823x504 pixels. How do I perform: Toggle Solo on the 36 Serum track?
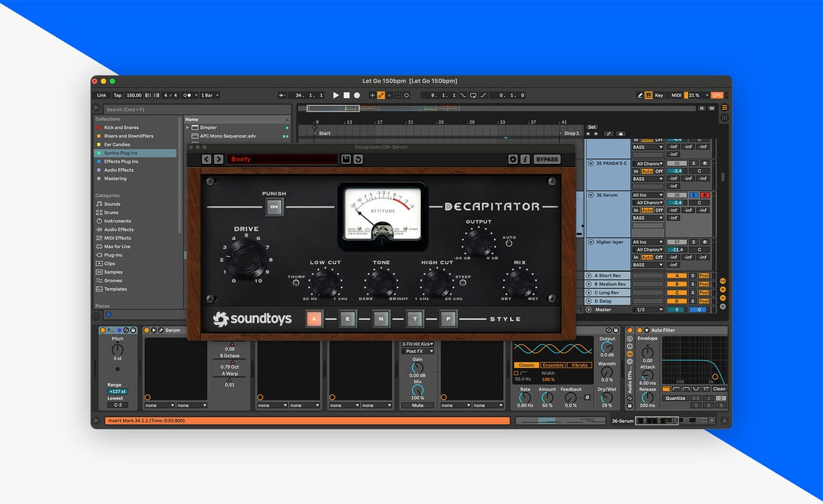point(694,195)
